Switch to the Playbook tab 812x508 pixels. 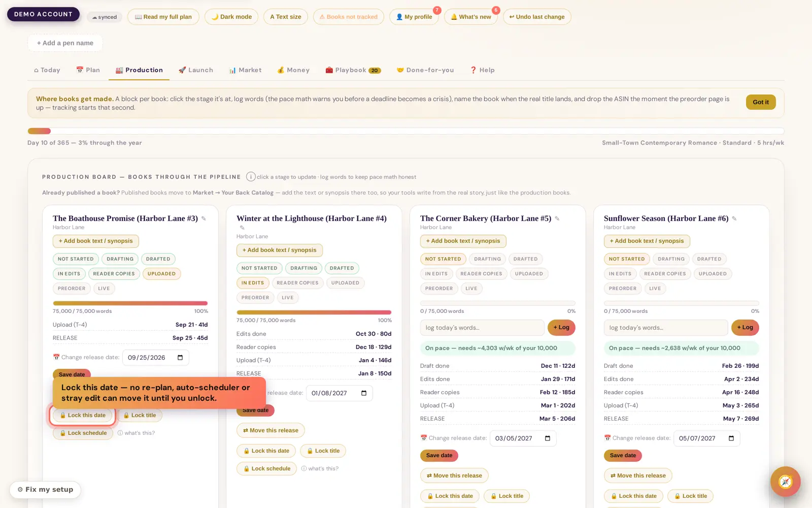(x=353, y=70)
